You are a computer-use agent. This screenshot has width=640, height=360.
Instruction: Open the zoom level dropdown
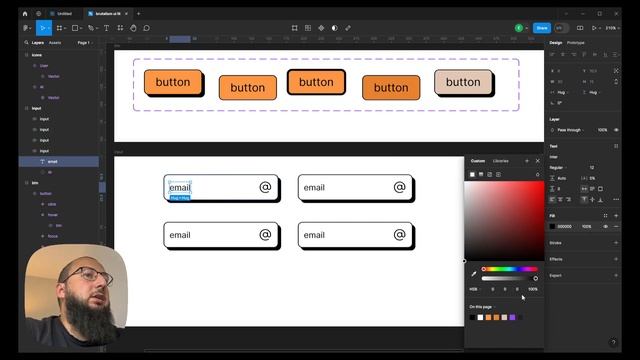click(x=612, y=28)
